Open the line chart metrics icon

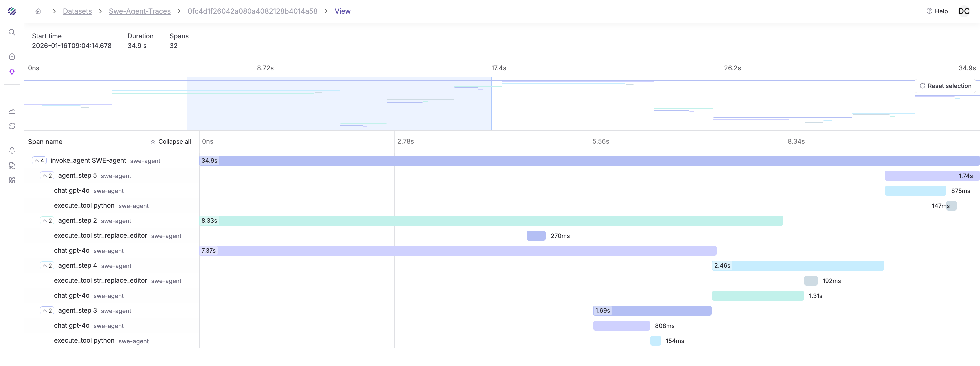12,111
